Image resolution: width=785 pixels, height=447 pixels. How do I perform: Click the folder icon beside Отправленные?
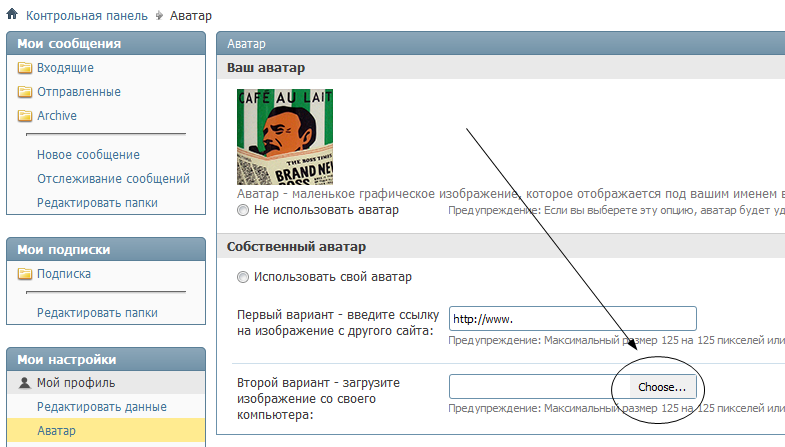tap(25, 92)
